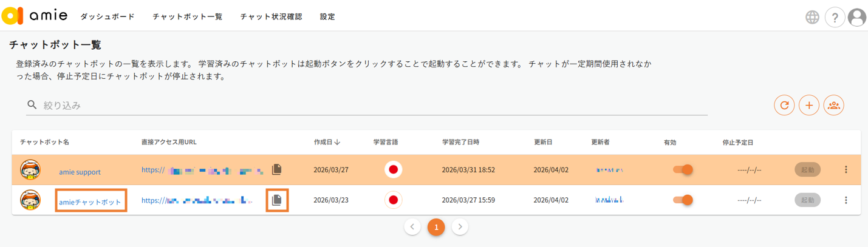
Task: Open the help question mark icon
Action: point(835,18)
